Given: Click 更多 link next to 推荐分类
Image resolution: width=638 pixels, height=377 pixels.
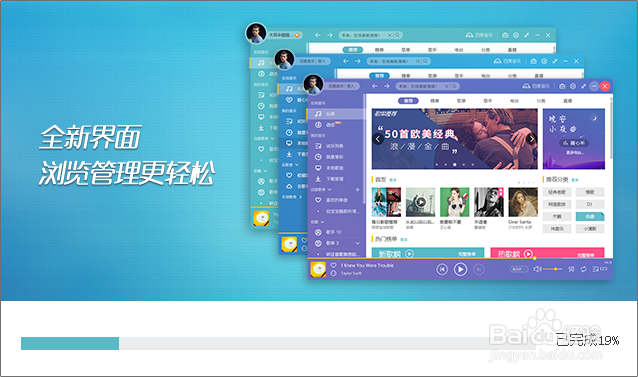Looking at the screenshot, I should [575, 180].
